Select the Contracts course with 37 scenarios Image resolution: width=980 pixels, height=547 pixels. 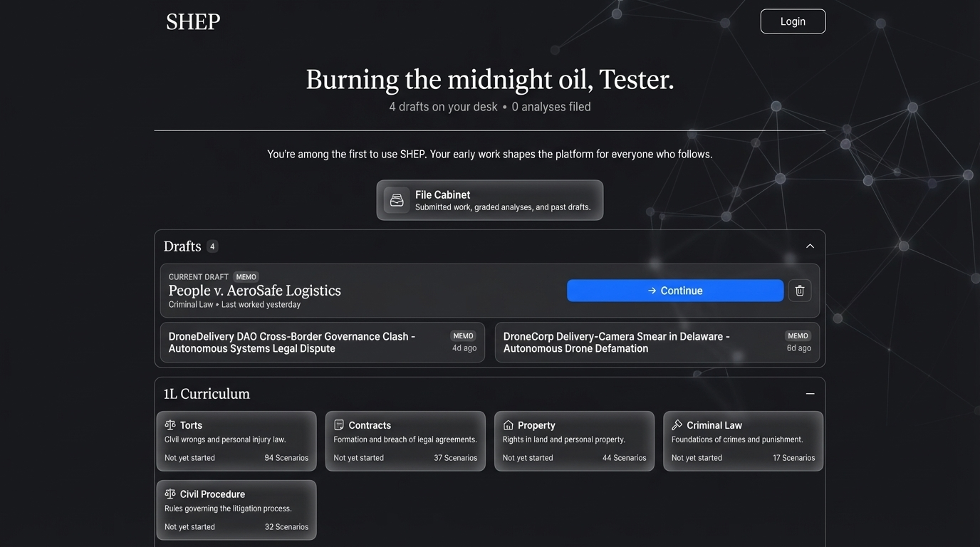[x=405, y=442]
